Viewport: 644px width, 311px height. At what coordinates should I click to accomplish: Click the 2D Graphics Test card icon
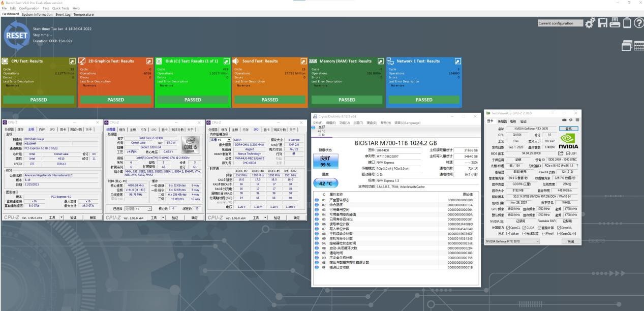click(83, 61)
